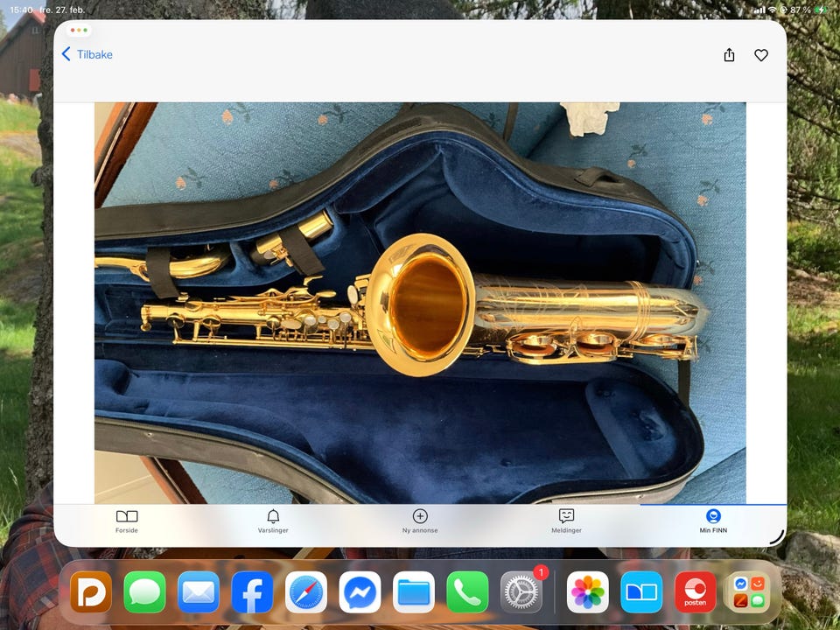Create a new listing via Ny annonse

(420, 521)
